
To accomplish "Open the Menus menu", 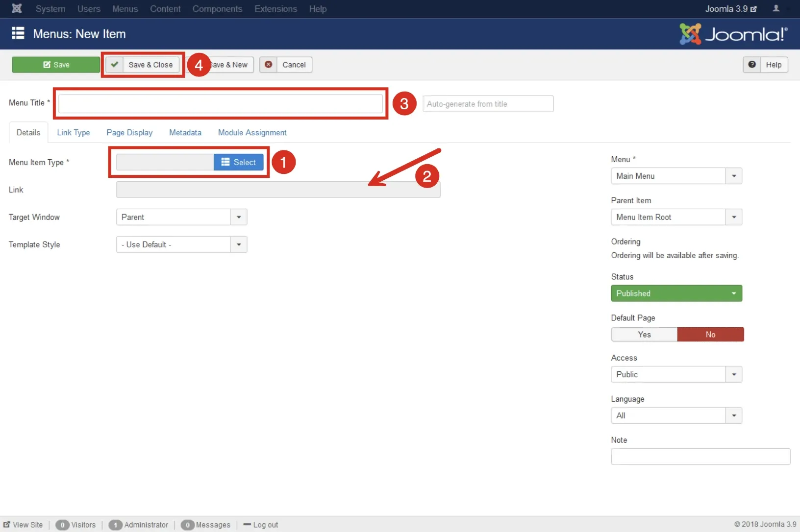I will pos(125,9).
